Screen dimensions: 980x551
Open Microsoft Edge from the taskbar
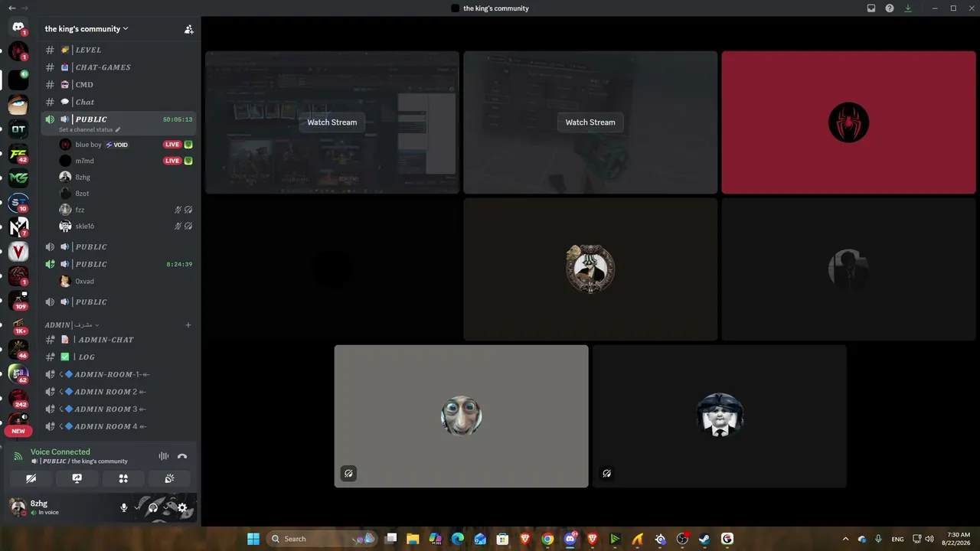[458, 539]
